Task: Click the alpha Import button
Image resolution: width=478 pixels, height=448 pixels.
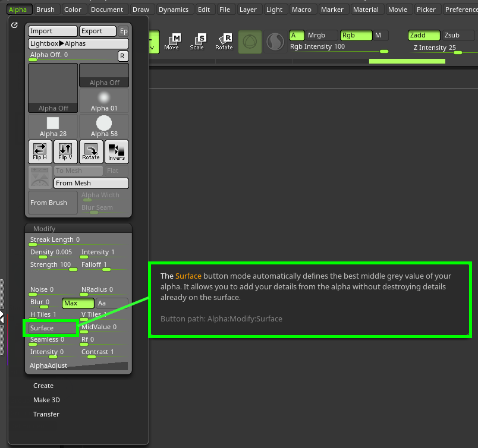Action: [53, 31]
